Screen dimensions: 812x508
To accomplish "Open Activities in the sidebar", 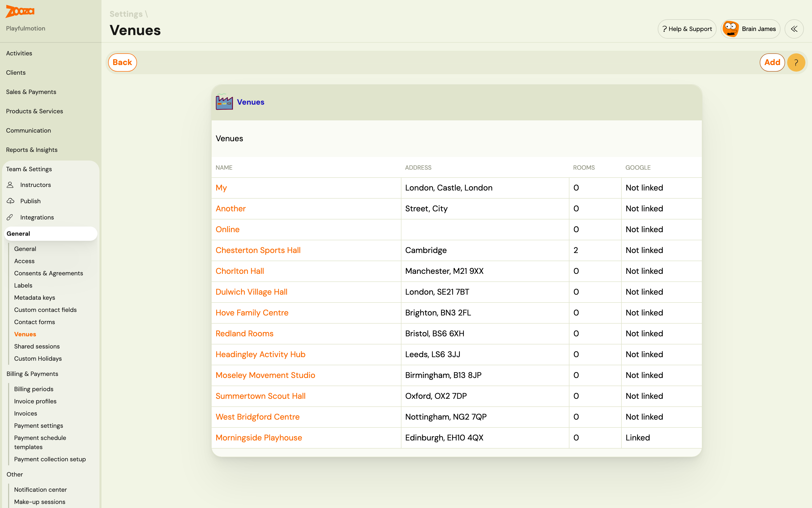I will 19,53.
